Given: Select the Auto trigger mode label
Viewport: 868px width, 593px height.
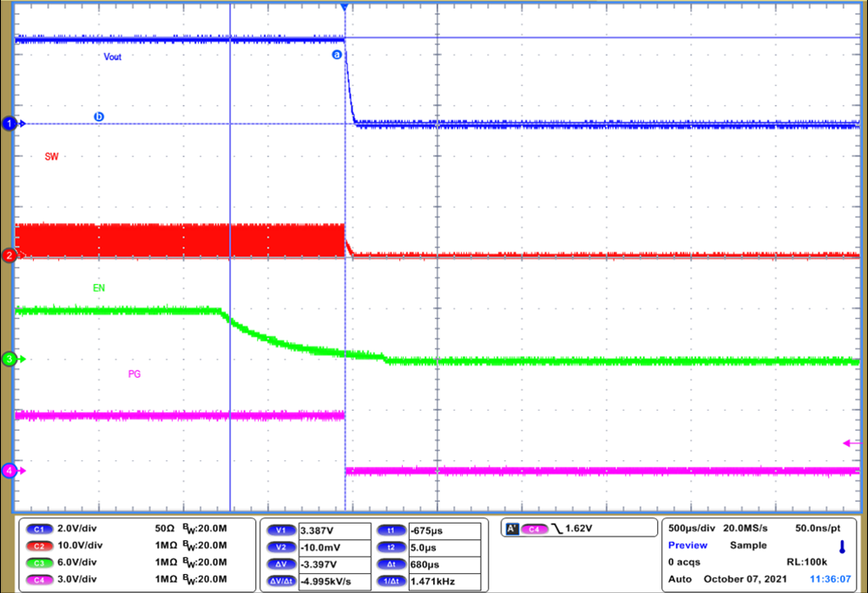Looking at the screenshot, I should pyautogui.click(x=681, y=579).
